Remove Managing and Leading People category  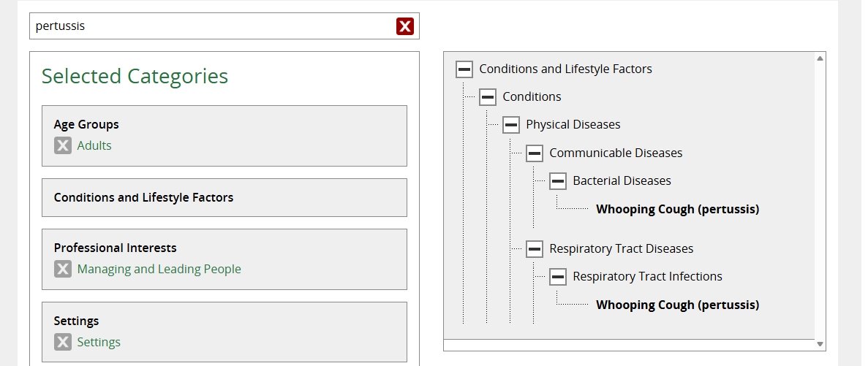coord(63,269)
